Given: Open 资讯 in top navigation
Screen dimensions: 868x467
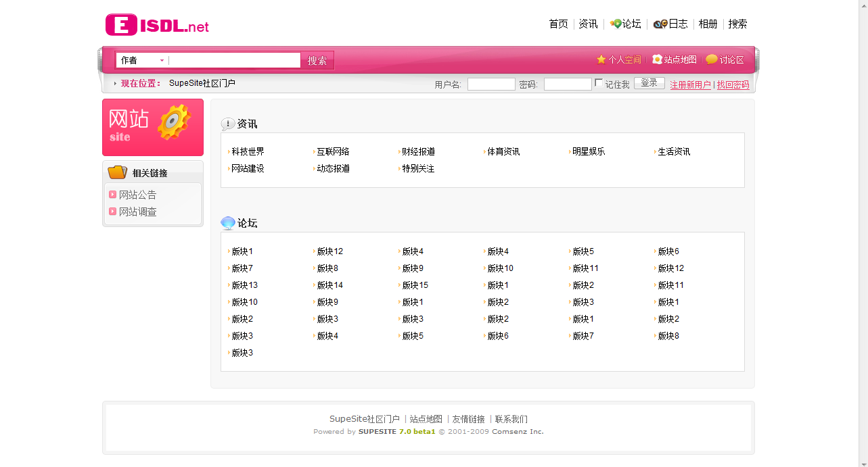Looking at the screenshot, I should [588, 24].
